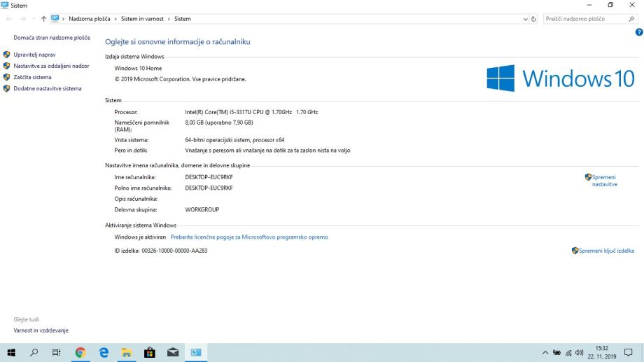
Task: Click installed RAM value 8,00 GB
Action: click(x=219, y=123)
